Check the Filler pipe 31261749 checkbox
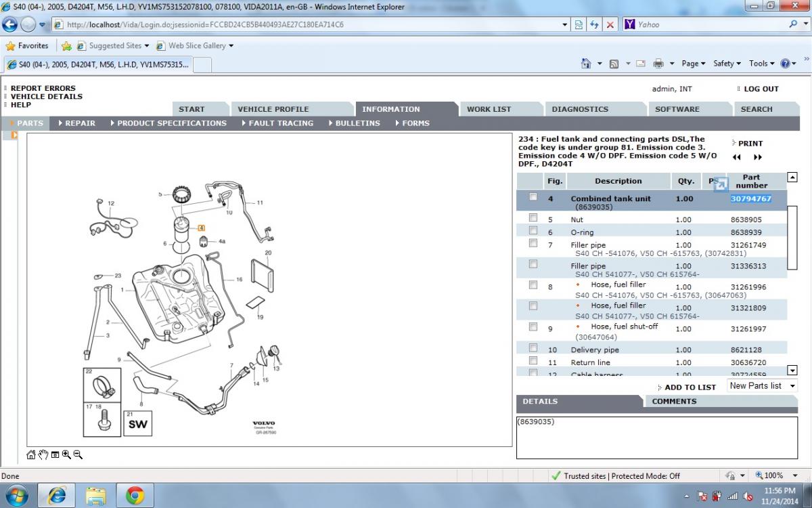Screen dimensions: 812x508 click(x=533, y=242)
